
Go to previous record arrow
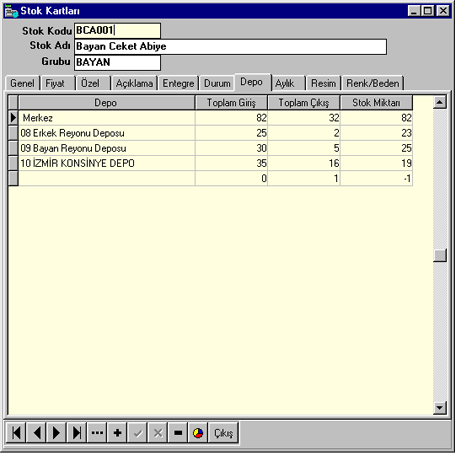37,433
